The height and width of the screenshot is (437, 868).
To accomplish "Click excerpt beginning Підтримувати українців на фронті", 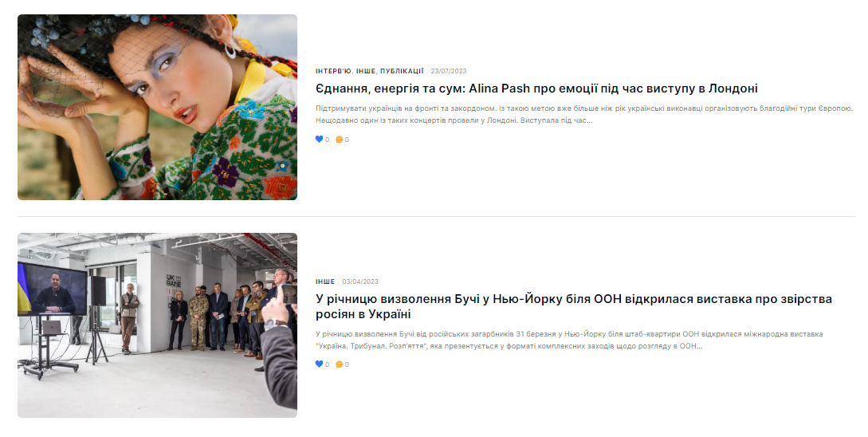I will [x=584, y=114].
